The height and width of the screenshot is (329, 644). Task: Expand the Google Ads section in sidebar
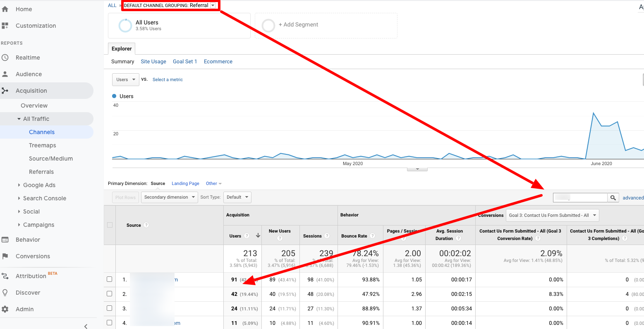click(39, 185)
